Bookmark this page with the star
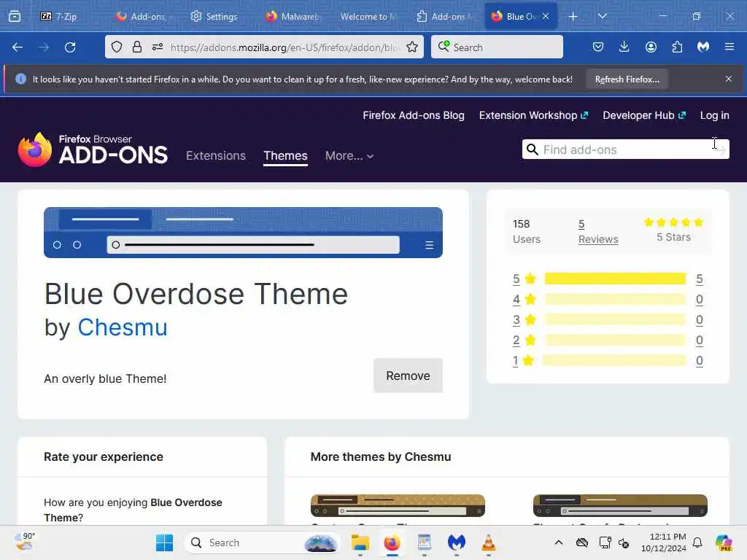Viewport: 747px width, 560px height. [x=412, y=47]
